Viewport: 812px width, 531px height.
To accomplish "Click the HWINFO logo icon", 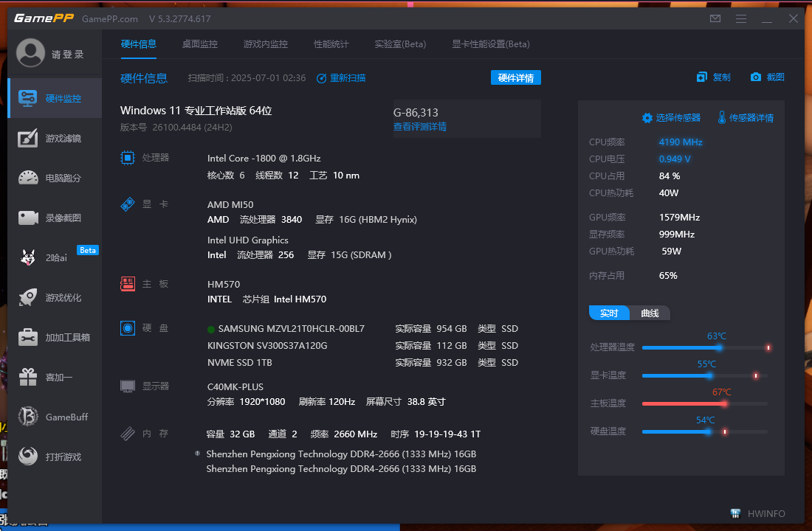I will [x=735, y=513].
